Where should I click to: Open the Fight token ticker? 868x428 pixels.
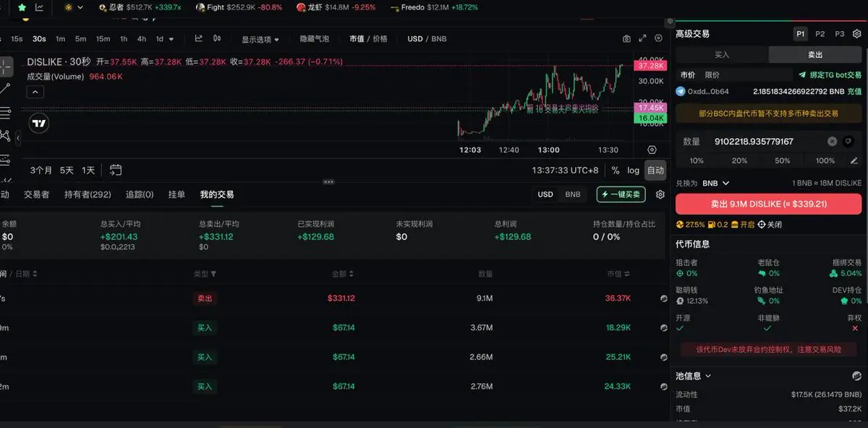click(239, 7)
